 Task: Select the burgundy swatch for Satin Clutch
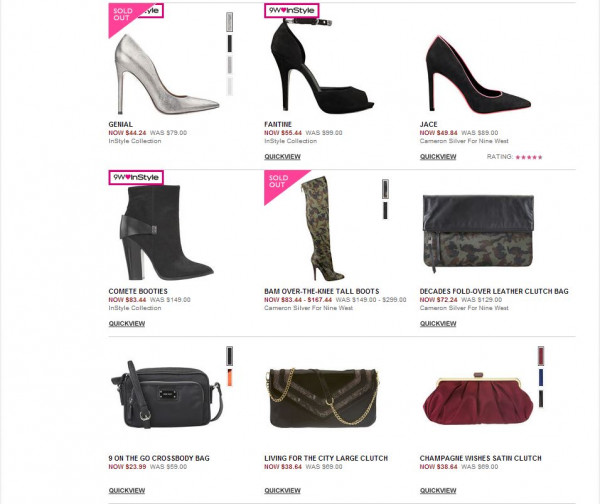pos(541,356)
